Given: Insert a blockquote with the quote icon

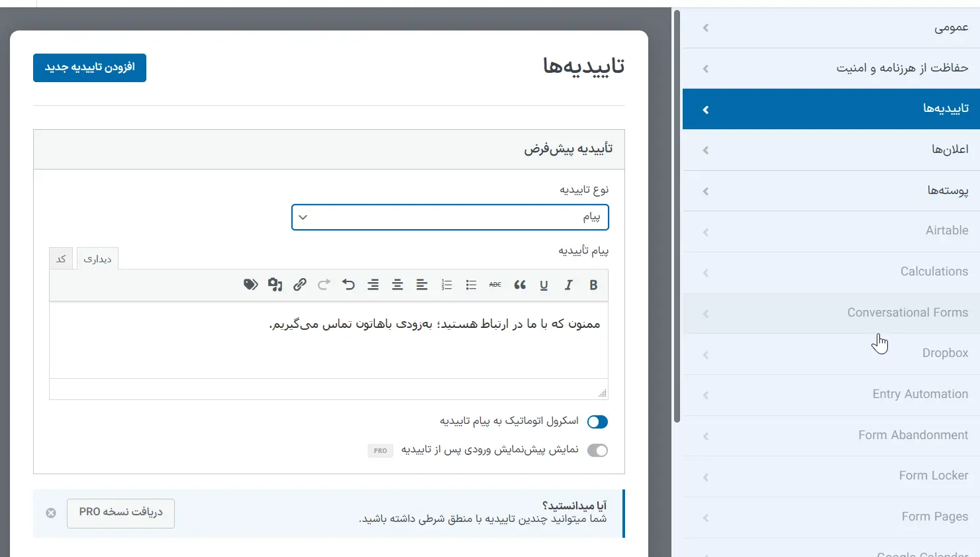Looking at the screenshot, I should [x=520, y=285].
